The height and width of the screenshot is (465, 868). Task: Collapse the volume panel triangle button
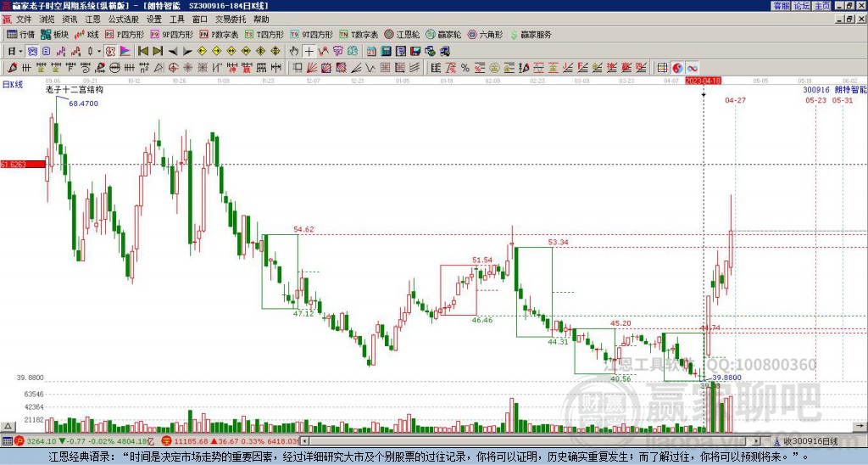[8, 426]
